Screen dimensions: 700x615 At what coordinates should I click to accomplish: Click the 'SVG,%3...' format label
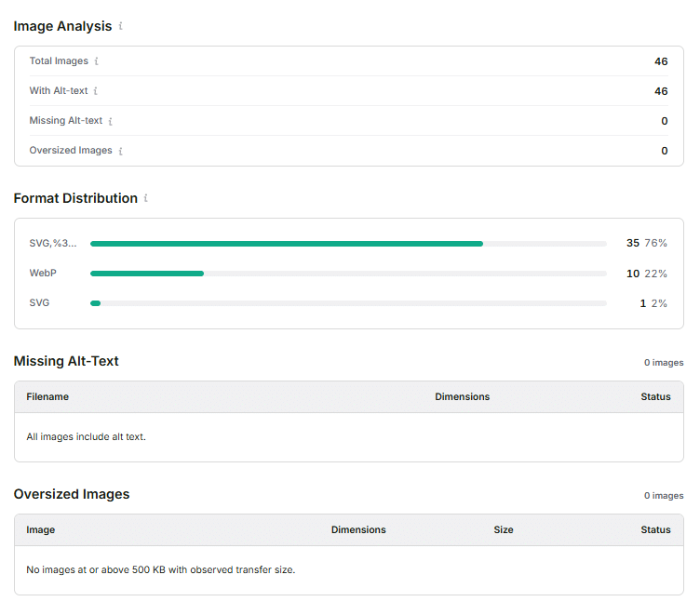pyautogui.click(x=53, y=243)
